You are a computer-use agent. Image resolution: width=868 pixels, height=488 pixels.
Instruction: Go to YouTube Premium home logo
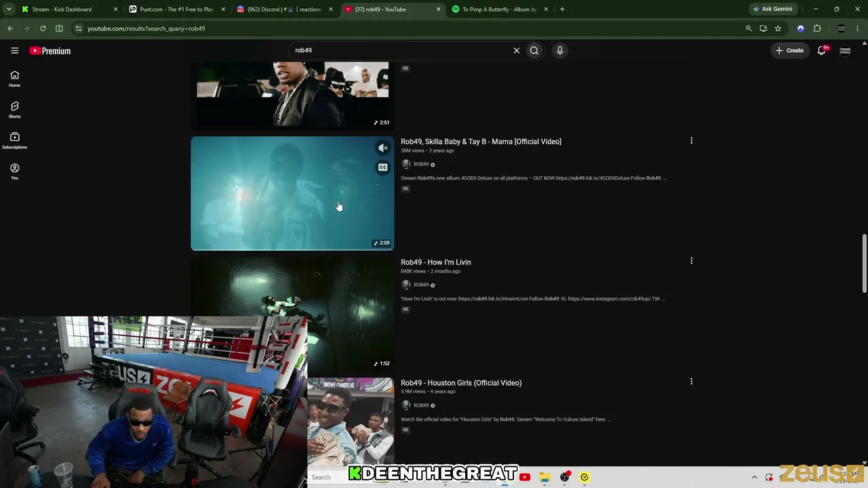(50, 51)
